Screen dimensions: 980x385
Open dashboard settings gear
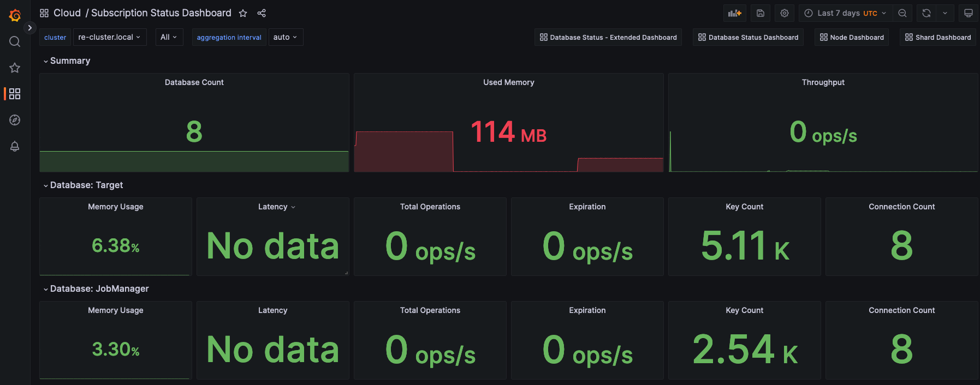click(x=785, y=13)
